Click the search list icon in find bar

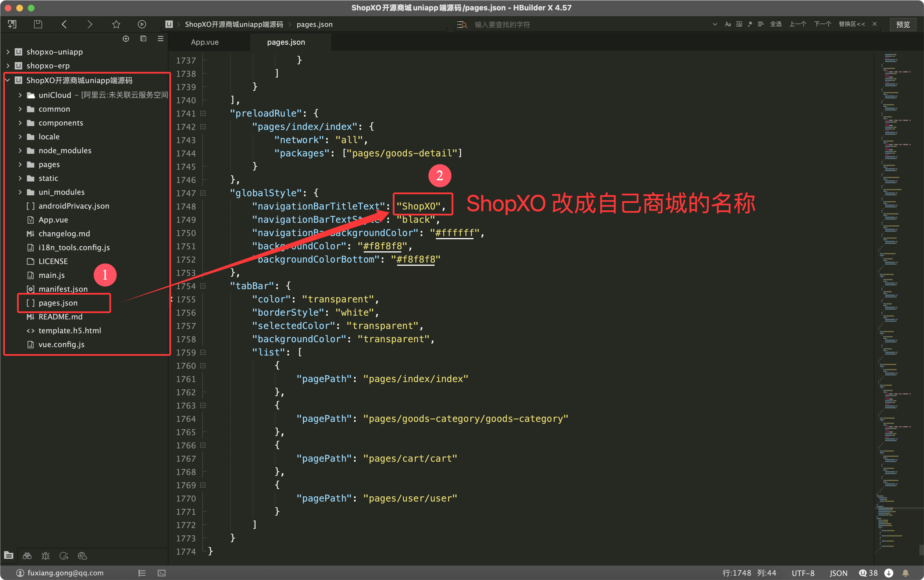tap(462, 25)
